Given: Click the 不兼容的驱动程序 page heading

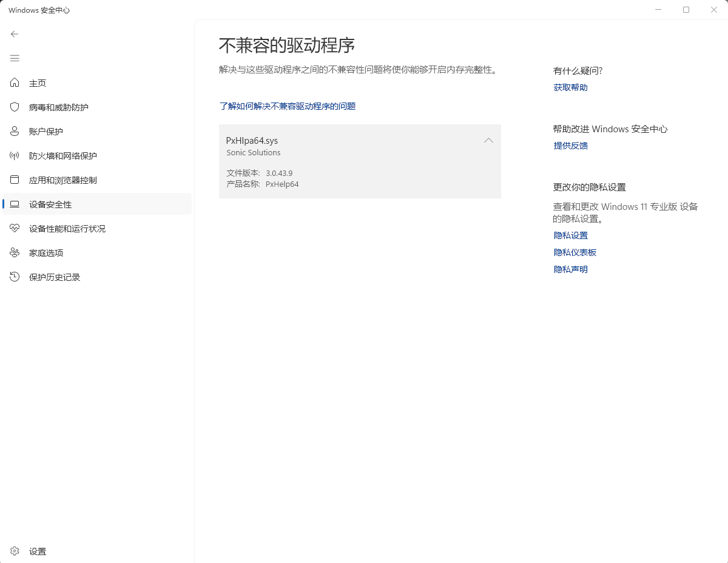Looking at the screenshot, I should point(286,46).
